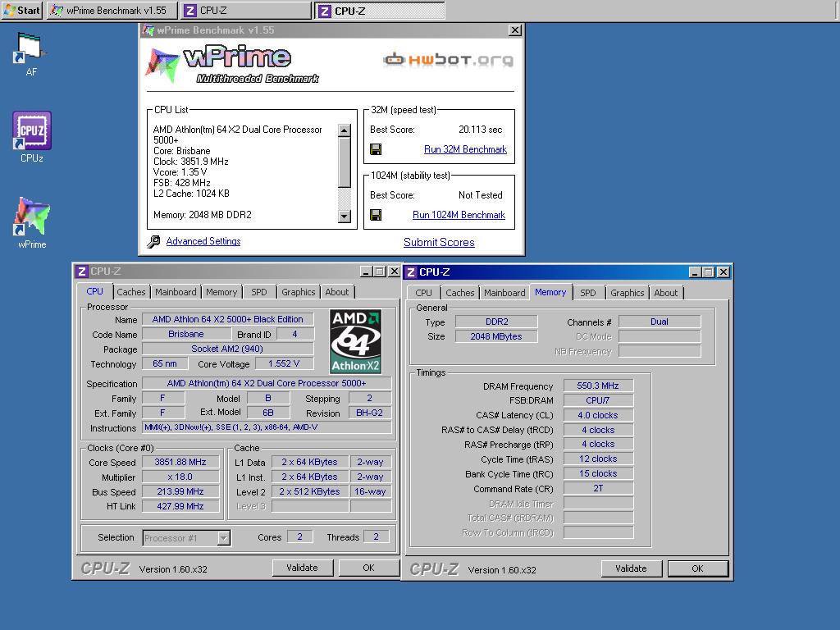Click the 'Clock: 3851.9 MHz' line in CPU List

click(191, 162)
